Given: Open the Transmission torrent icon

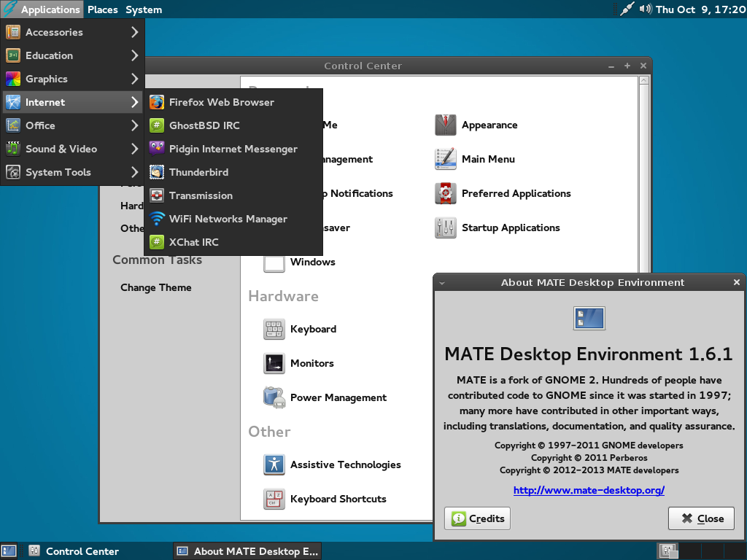Looking at the screenshot, I should (157, 195).
